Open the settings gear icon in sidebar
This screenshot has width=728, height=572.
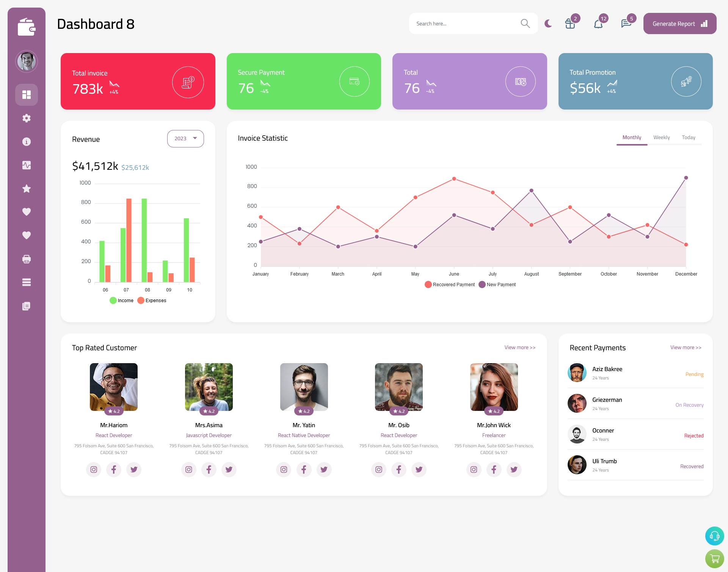click(x=27, y=118)
